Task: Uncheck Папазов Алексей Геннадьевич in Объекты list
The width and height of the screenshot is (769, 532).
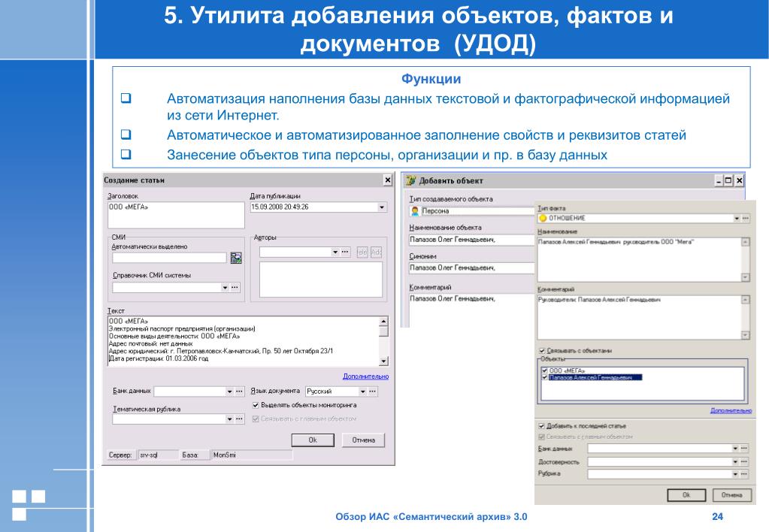Action: coord(544,377)
